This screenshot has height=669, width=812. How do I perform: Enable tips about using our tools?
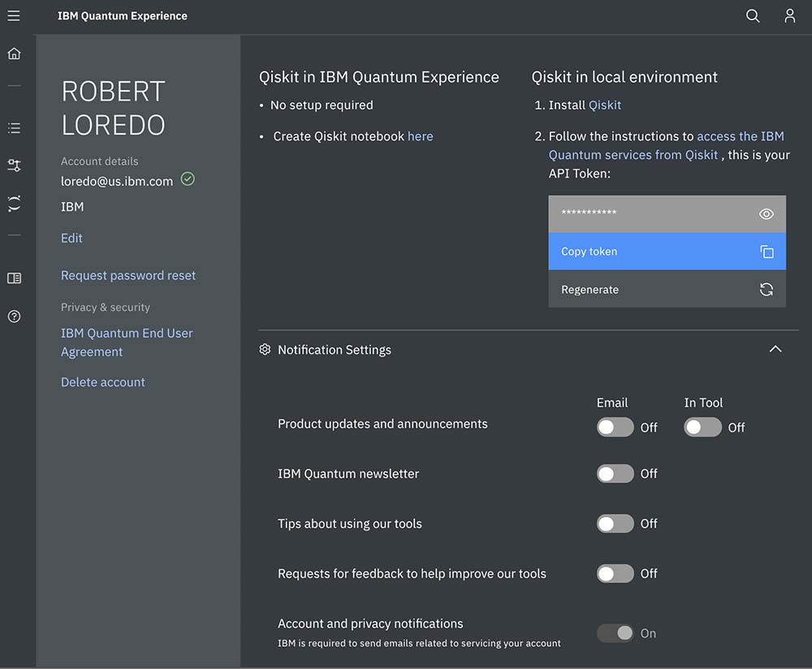(x=615, y=524)
